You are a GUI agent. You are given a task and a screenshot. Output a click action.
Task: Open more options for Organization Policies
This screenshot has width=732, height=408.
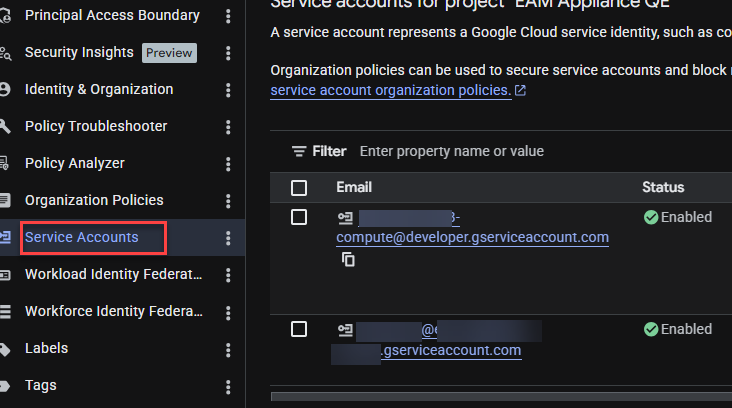[x=228, y=201]
